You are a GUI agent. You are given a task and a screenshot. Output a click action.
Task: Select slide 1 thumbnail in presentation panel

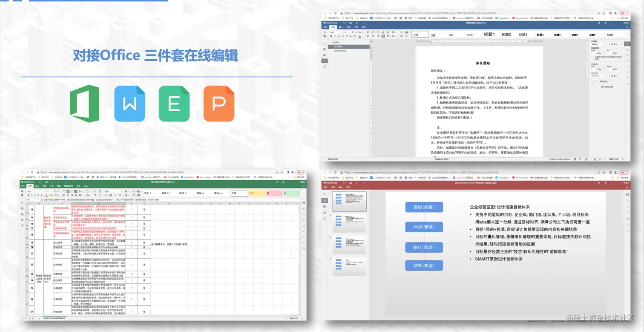click(349, 202)
